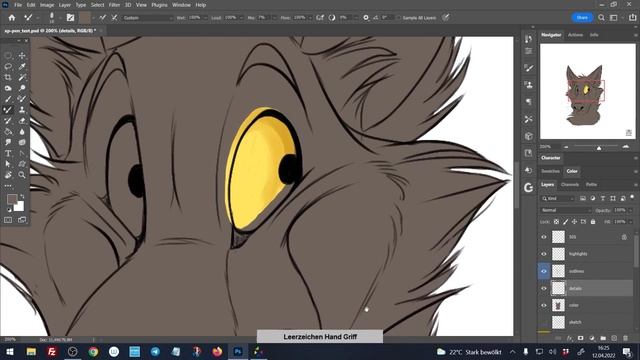Image resolution: width=640 pixels, height=360 pixels.
Task: Select the Path Selection arrow tool
Action: click(x=8, y=164)
